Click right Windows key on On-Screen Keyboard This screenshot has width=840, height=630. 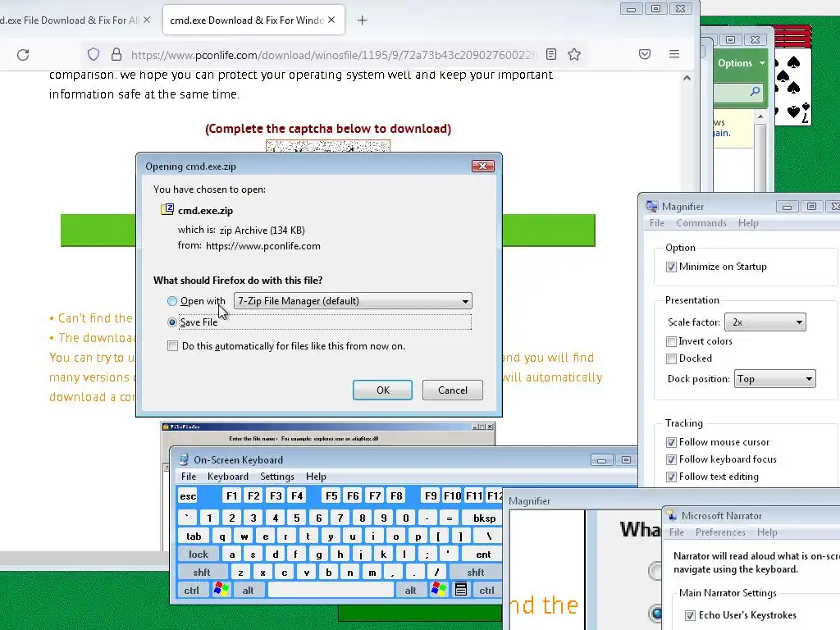(438, 590)
